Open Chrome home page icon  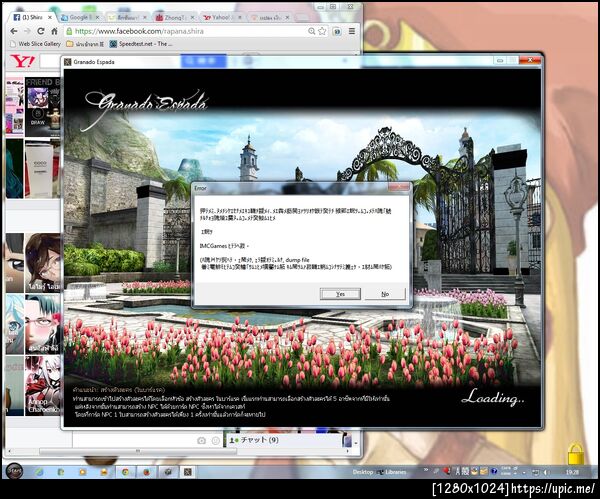coord(54,31)
